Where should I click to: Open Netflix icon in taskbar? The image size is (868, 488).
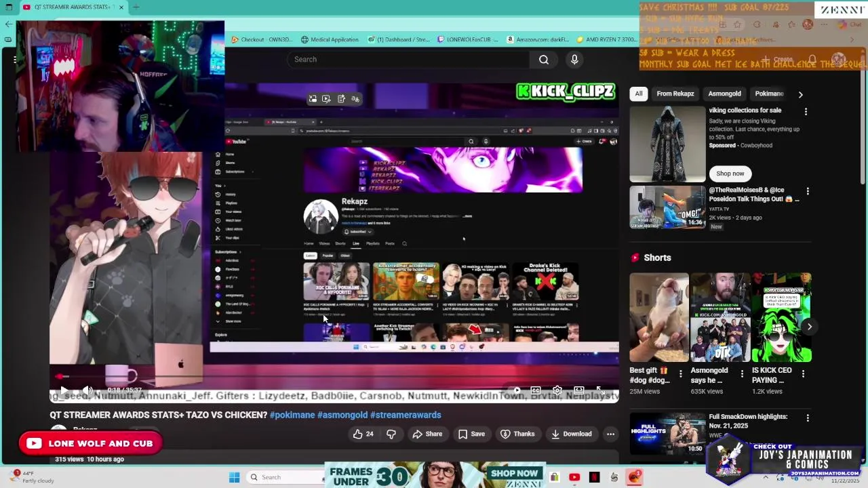(595, 477)
